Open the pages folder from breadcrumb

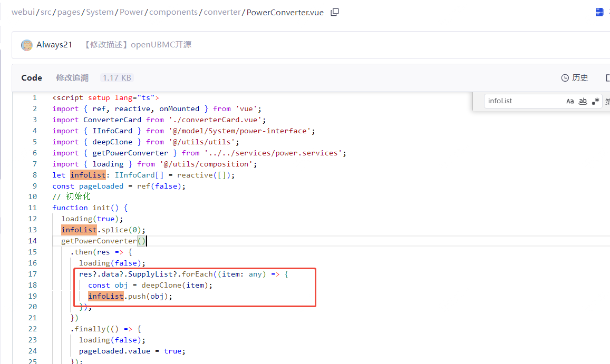[69, 12]
